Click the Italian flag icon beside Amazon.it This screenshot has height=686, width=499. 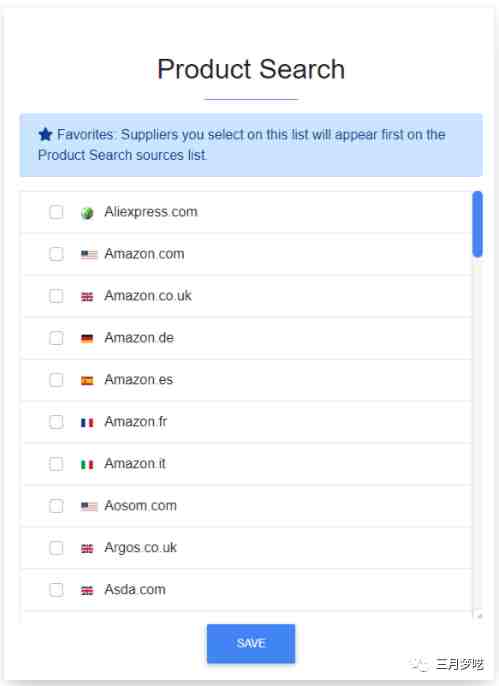point(87,465)
